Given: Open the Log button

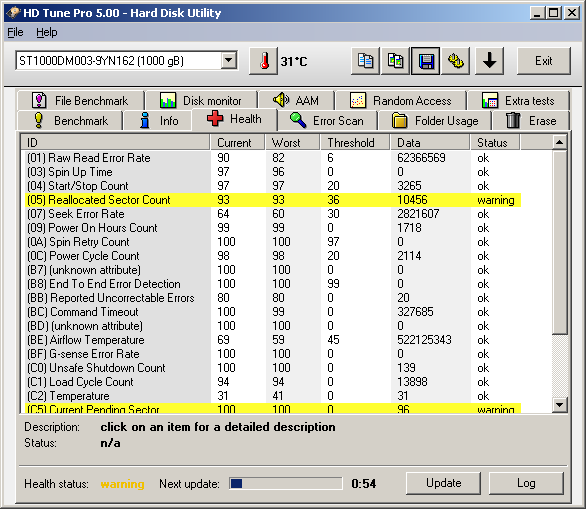Looking at the screenshot, I should [x=526, y=483].
